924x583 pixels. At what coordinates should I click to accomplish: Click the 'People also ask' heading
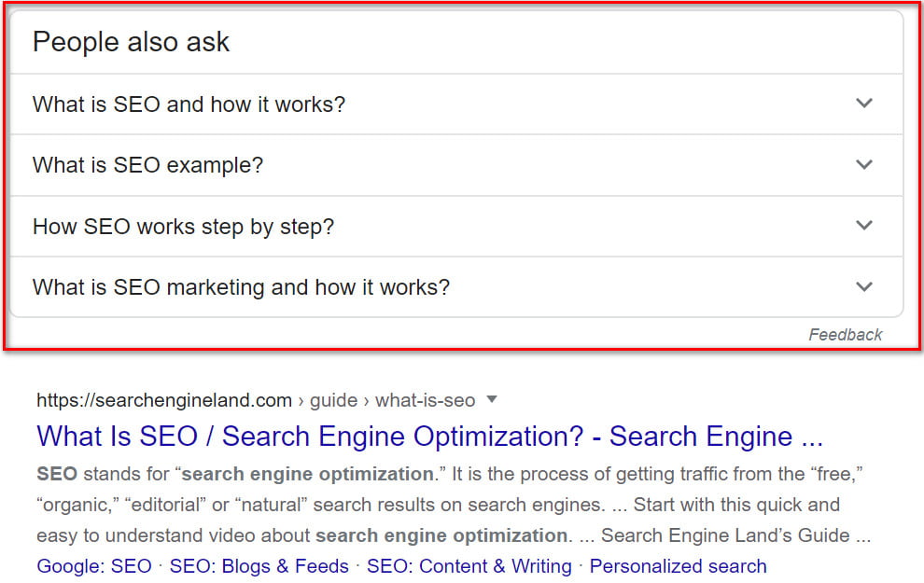click(x=131, y=42)
